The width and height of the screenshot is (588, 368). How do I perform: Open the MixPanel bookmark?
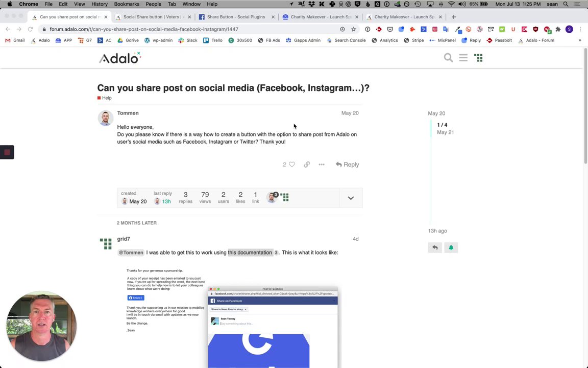pyautogui.click(x=443, y=40)
